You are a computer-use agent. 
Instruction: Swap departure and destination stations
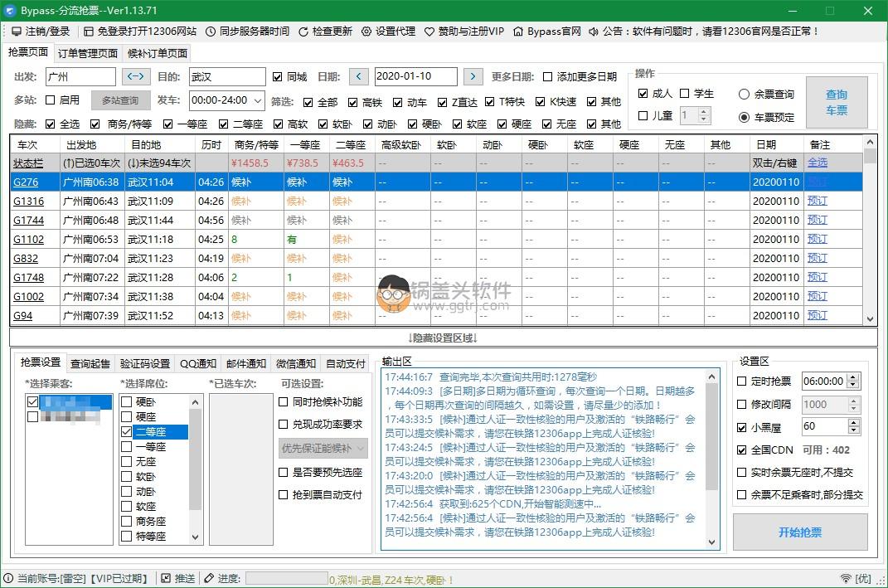pyautogui.click(x=135, y=76)
